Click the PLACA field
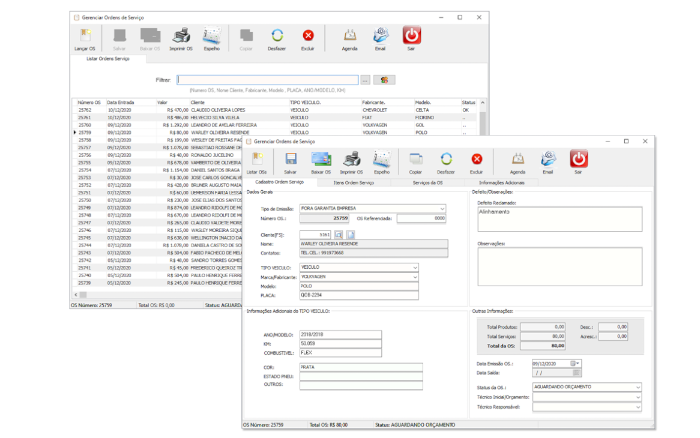 coord(359,295)
